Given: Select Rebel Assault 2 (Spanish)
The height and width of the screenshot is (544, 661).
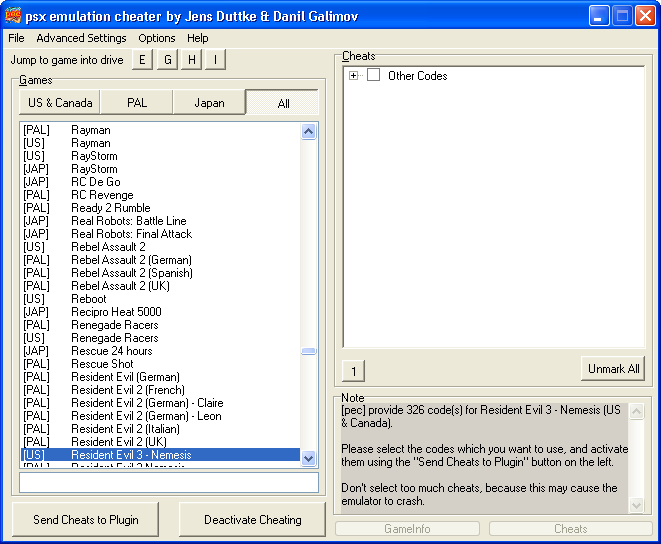Looking at the screenshot, I should click(161, 273).
